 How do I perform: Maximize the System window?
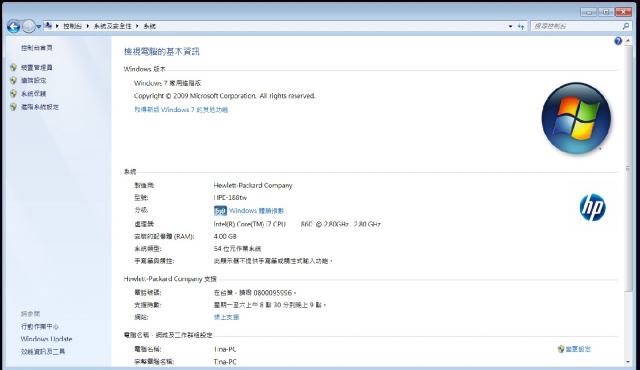point(606,12)
